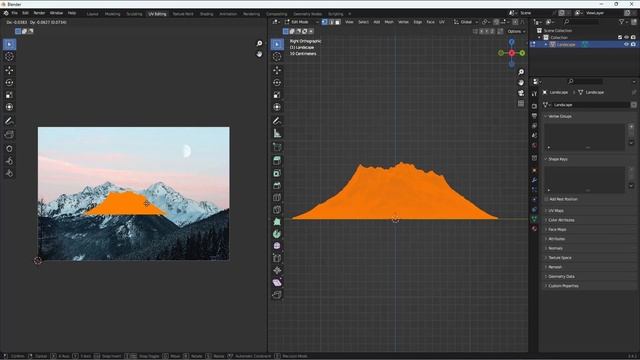Viewport: 640px width, 360px height.
Task: Open the UV menu in viewport header
Action: point(442,22)
